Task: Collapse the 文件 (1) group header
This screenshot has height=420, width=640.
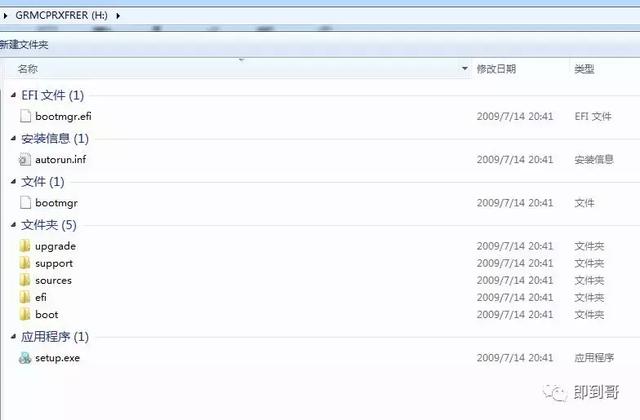Action: click(x=13, y=181)
